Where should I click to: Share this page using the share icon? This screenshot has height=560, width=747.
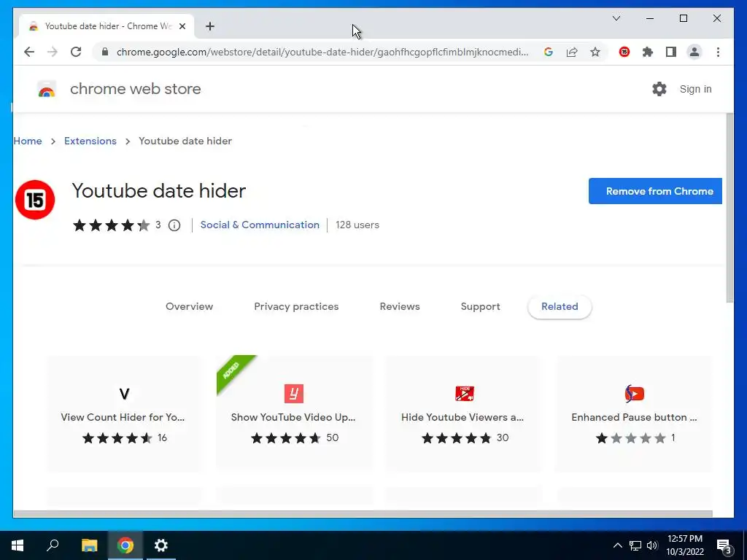572,52
